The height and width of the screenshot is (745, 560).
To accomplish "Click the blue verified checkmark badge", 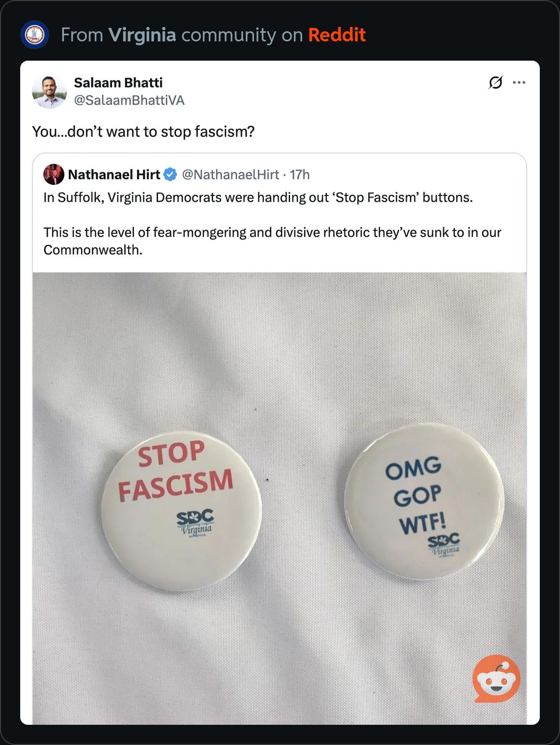I will point(170,174).
